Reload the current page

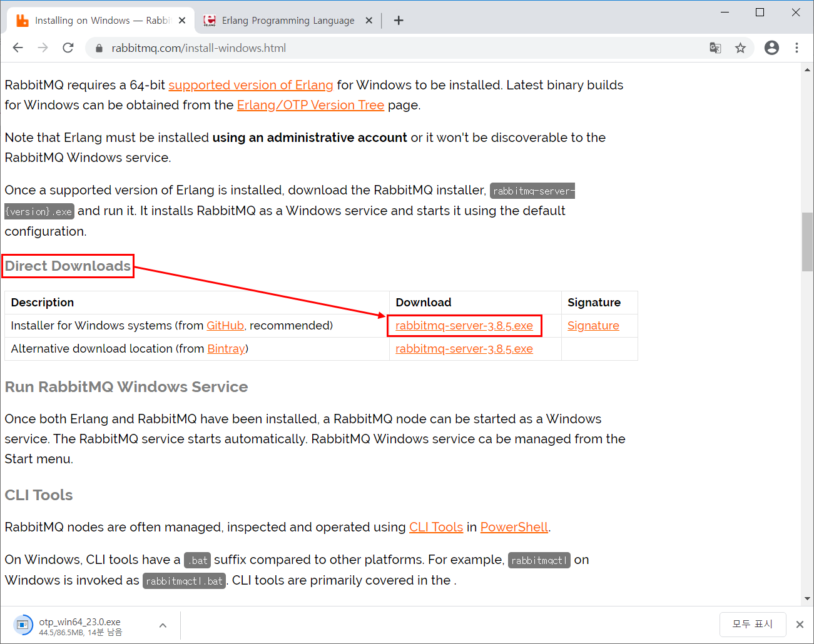click(x=68, y=48)
